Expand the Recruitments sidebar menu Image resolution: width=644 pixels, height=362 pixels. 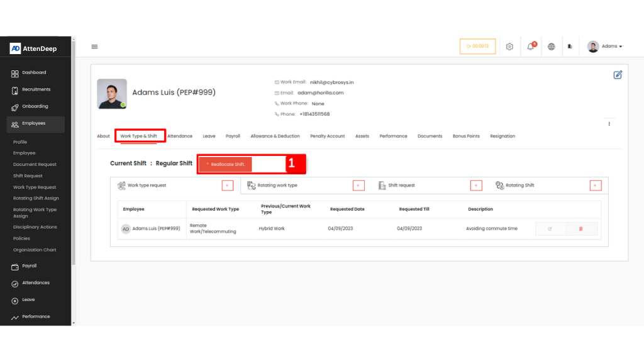coord(36,90)
